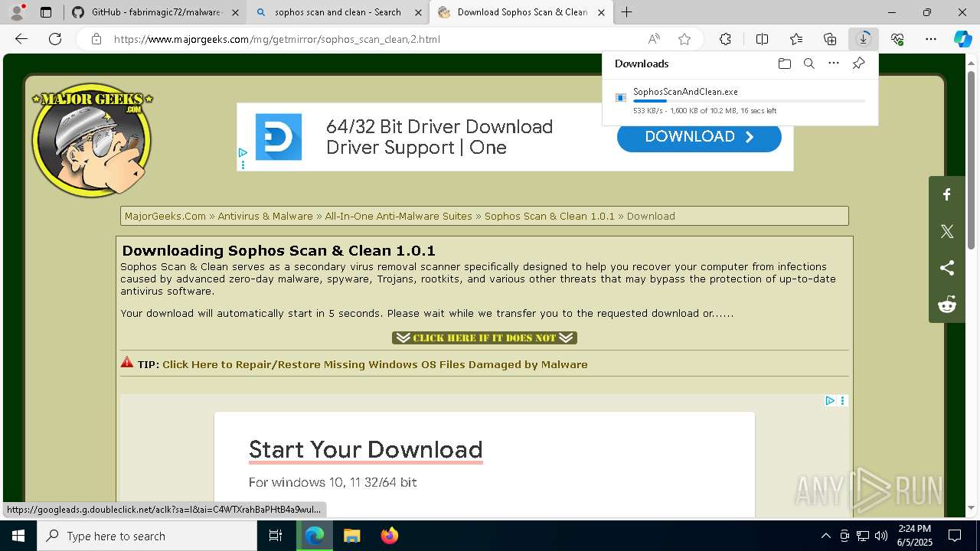This screenshot has height=551, width=980.
Task: Open Edge Settings and more menu
Action: click(x=931, y=39)
